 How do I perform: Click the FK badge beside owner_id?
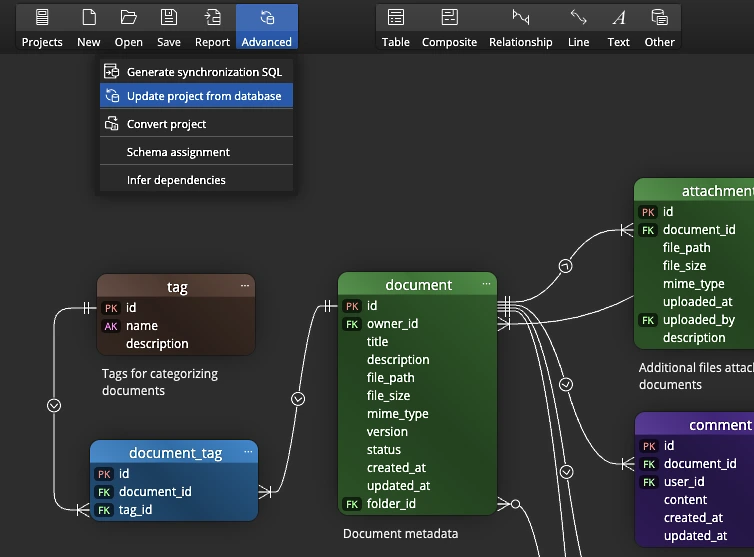click(352, 324)
